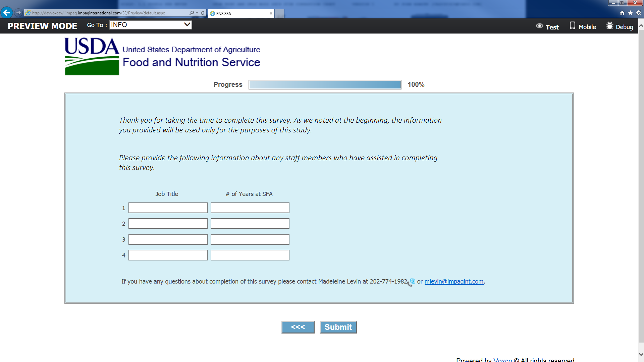Click the Job Title field in row 1
The width and height of the screenshot is (644, 362).
click(x=168, y=208)
